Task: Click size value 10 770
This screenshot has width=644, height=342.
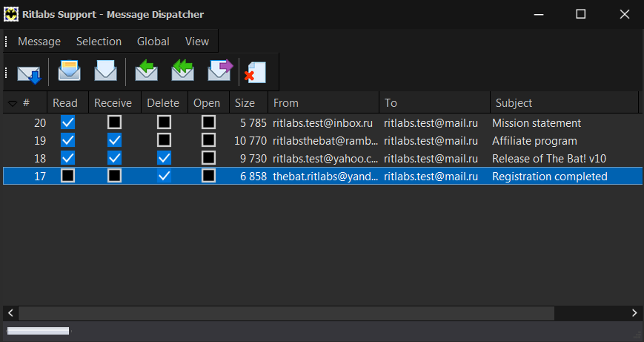Action: click(x=250, y=140)
